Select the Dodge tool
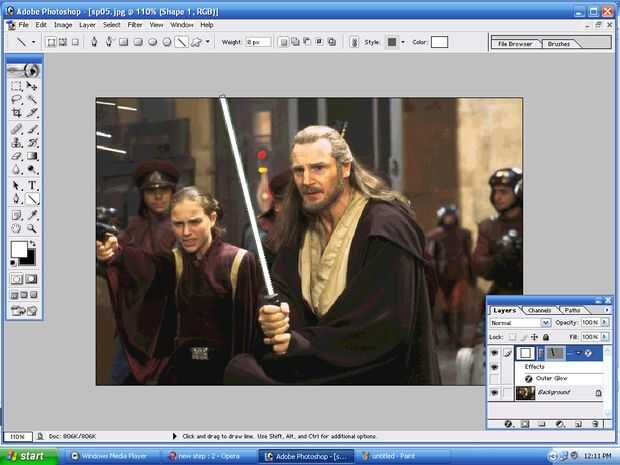This screenshot has height=465, width=620. coord(32,169)
